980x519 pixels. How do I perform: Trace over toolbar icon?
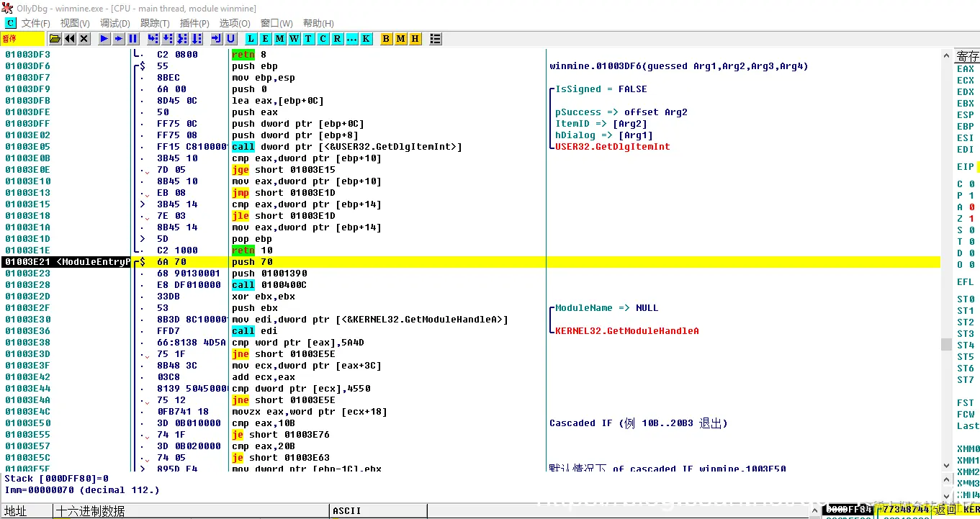[197, 39]
